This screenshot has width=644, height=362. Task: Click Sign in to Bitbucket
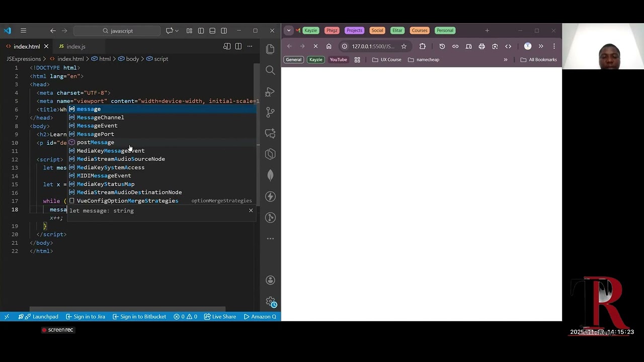[x=139, y=316]
